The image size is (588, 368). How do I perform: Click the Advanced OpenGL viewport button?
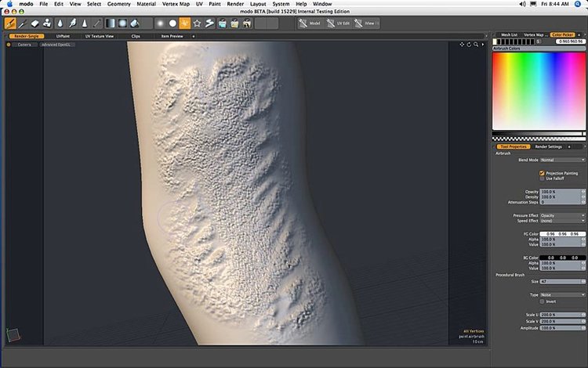tap(56, 45)
